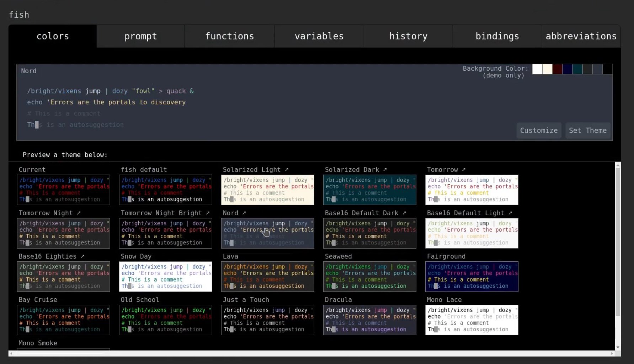Viewport: 634px width, 364px height.
Task: Click the horizontal scrollbar left arrow
Action: [11, 353]
